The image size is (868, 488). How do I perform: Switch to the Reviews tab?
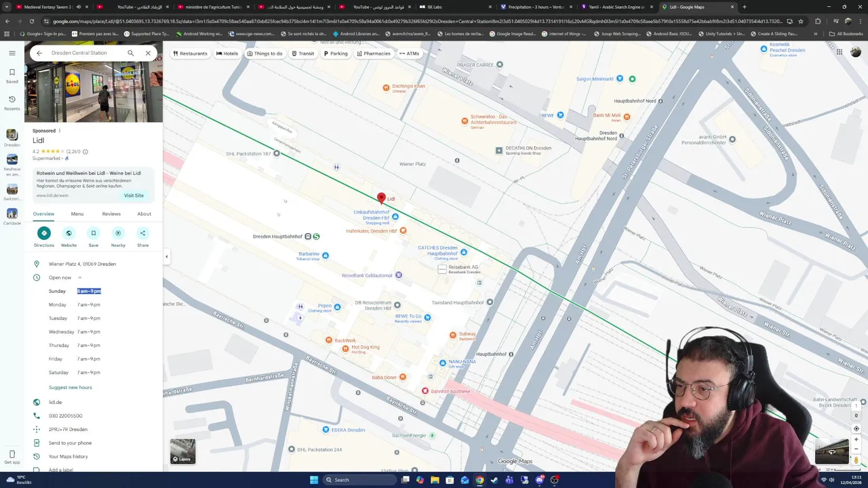(x=111, y=213)
